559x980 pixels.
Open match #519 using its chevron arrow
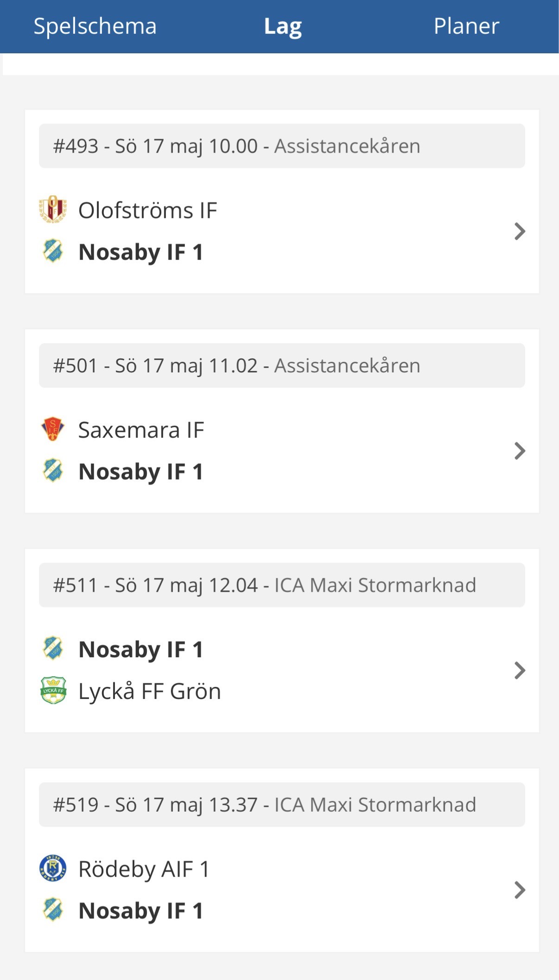coord(520,890)
